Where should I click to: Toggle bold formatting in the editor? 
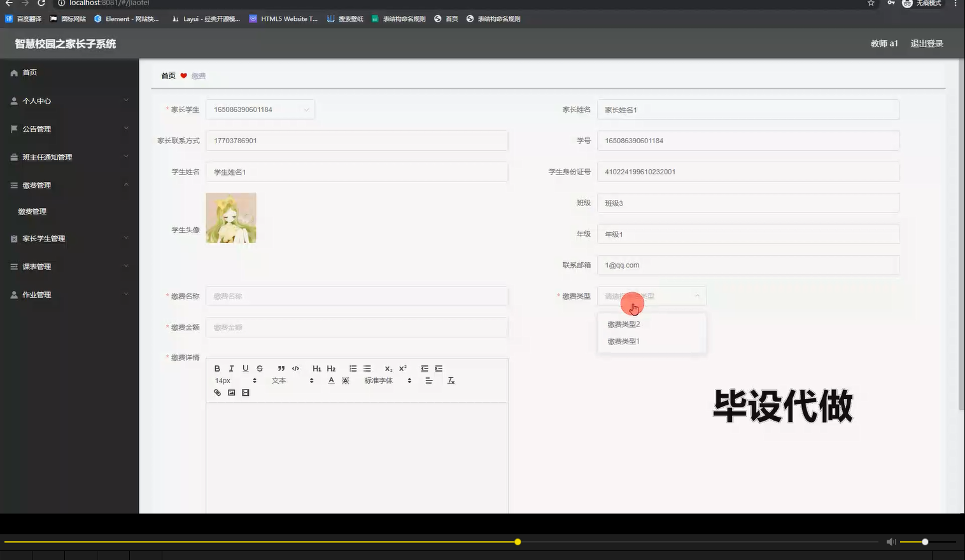click(217, 368)
